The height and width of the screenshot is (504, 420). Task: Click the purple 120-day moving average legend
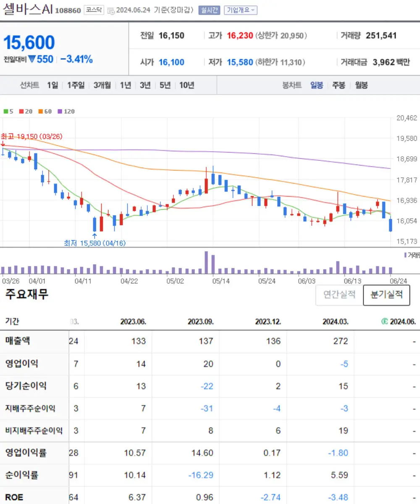66,111
